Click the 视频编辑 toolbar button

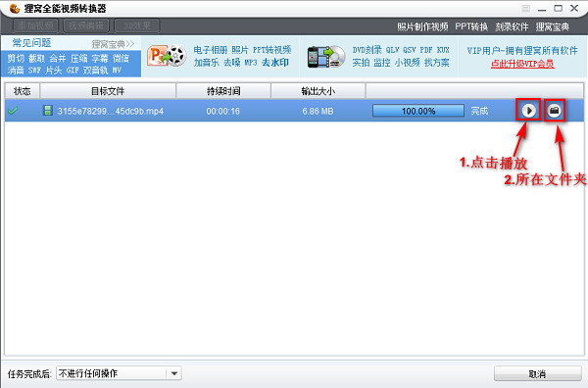point(86,25)
